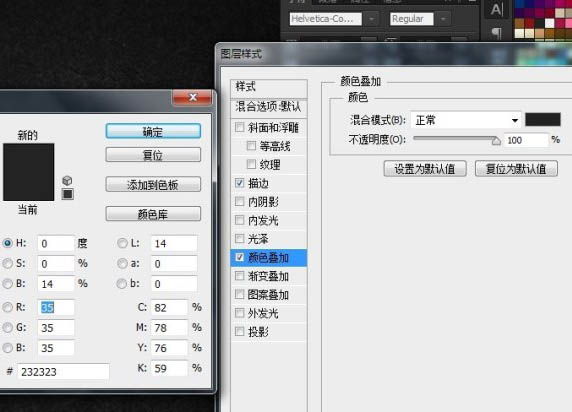The height and width of the screenshot is (412, 572).
Task: Select the S saturation radio button
Action: (x=8, y=263)
